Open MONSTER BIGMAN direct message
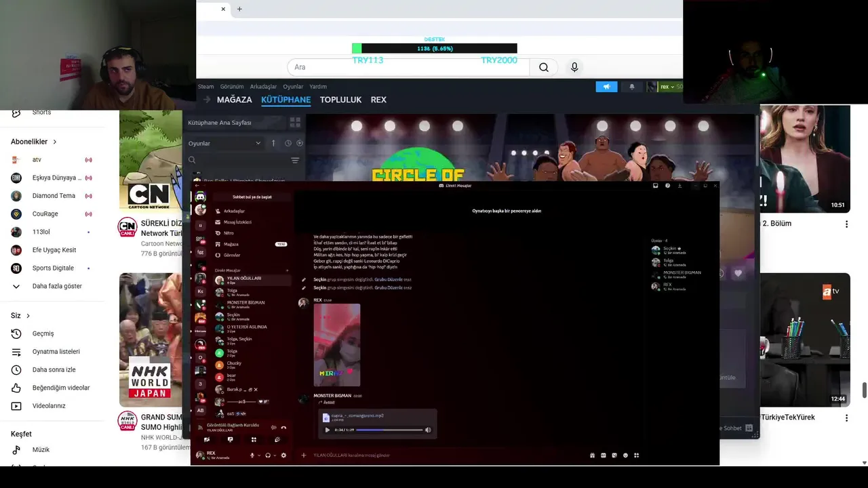Screen dimensions: 868x488 [252, 304]
